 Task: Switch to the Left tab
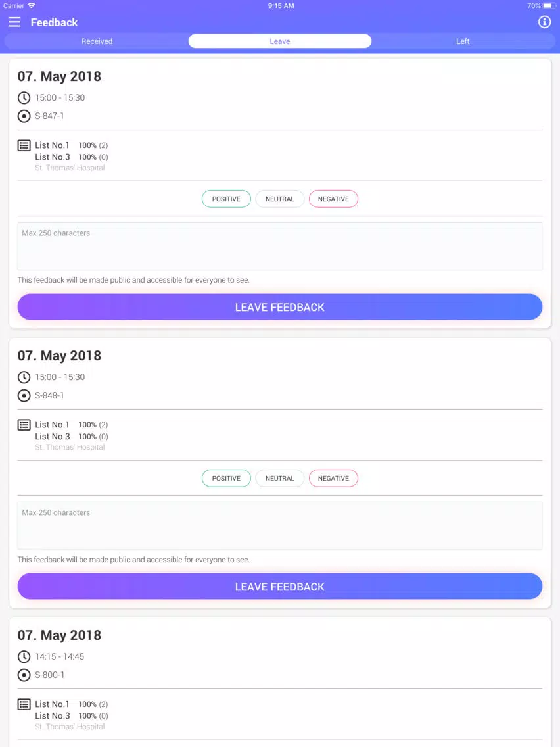[x=463, y=41]
